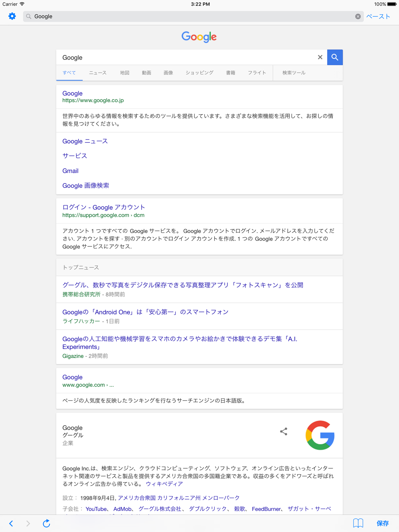
Task: Open the サービス sitelink
Action: (x=75, y=156)
